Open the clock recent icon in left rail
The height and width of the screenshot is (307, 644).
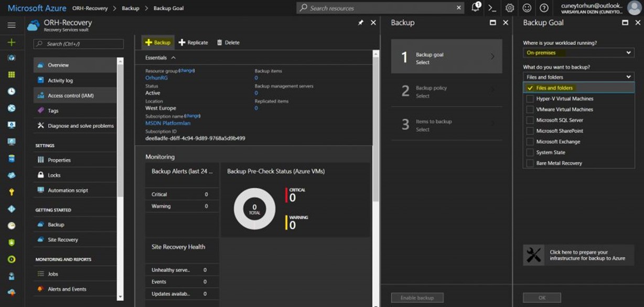click(12, 91)
